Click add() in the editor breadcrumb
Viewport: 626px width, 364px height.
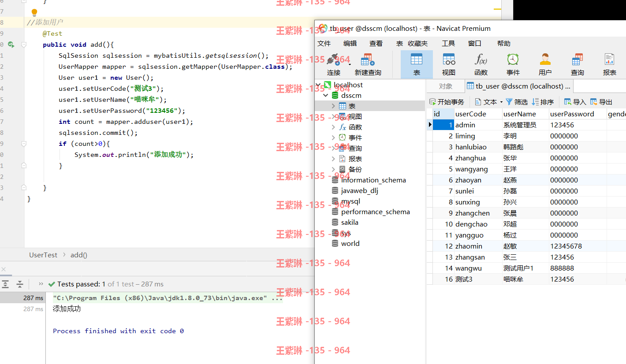point(79,255)
